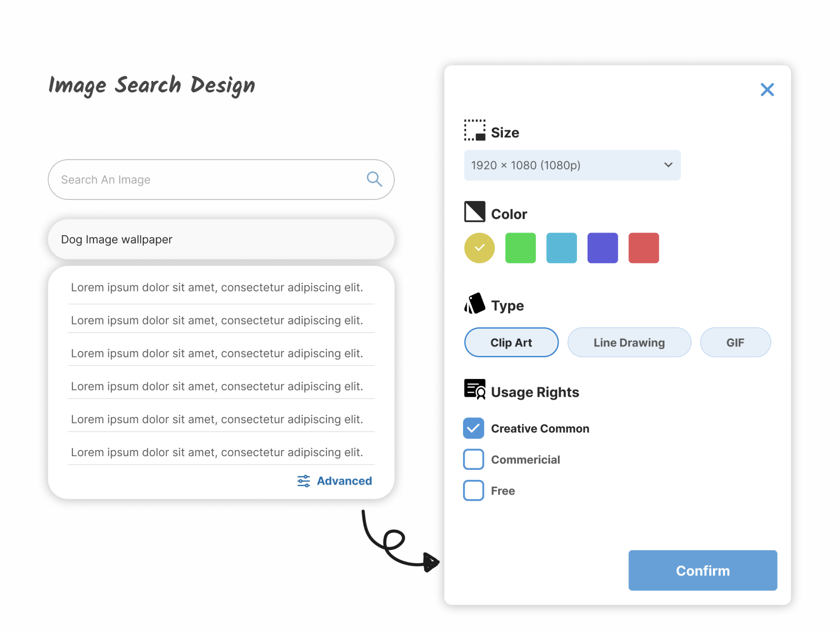
Task: Click the magnifying glass search icon
Action: point(374,179)
